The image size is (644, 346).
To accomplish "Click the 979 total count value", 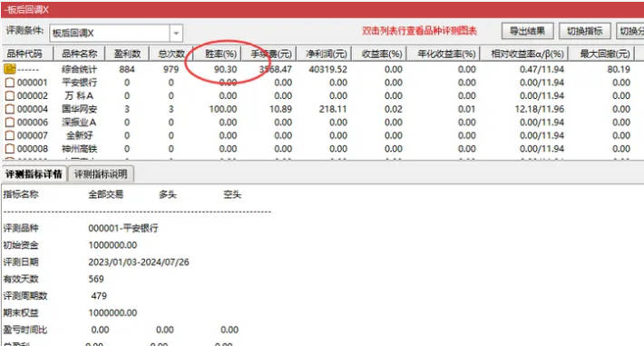I will pos(171,69).
